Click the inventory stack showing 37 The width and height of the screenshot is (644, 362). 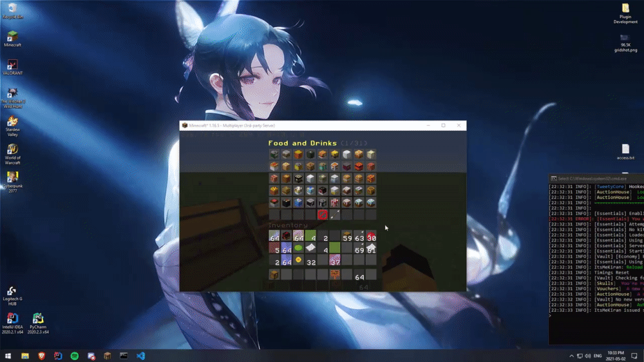pos(335,260)
